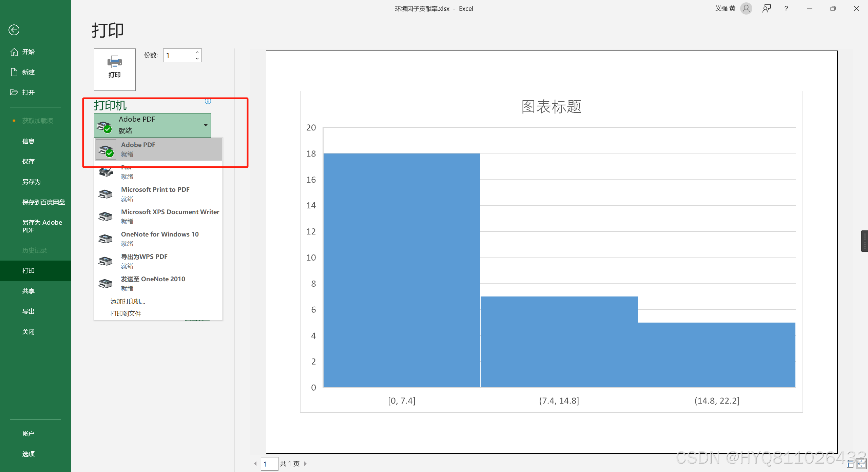Toggle Show Margins icon in preview corner

coord(850,464)
